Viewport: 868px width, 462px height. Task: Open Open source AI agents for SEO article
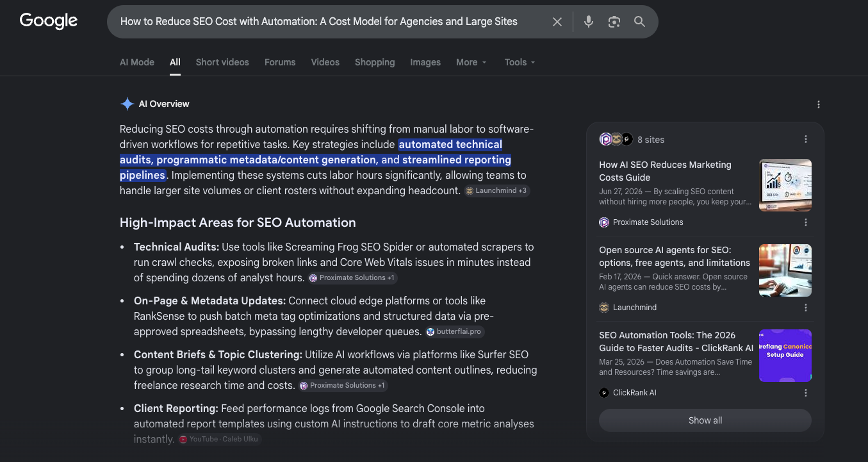(675, 256)
